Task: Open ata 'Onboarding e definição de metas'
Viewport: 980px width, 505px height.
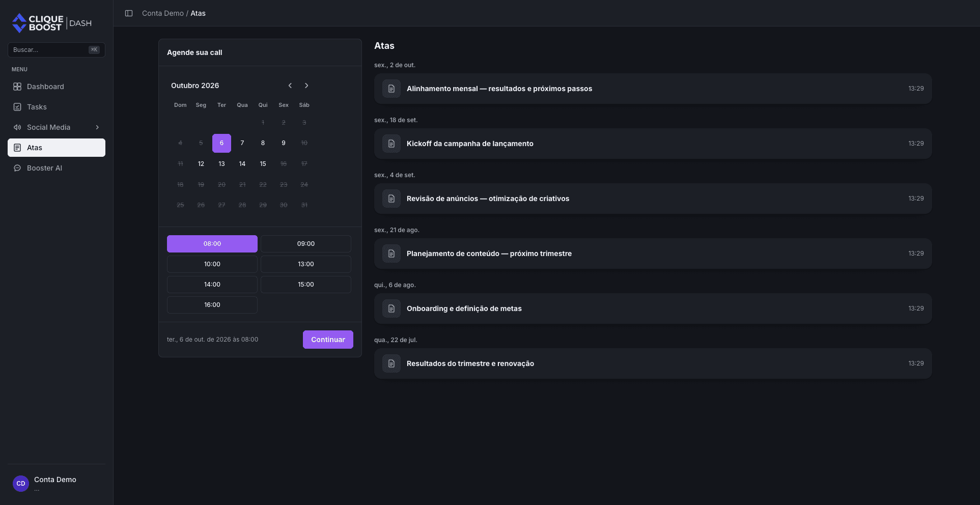Action: [x=653, y=308]
